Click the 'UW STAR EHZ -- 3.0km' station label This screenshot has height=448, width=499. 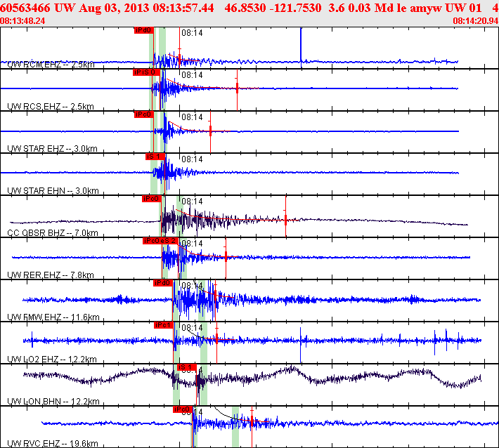pos(52,148)
